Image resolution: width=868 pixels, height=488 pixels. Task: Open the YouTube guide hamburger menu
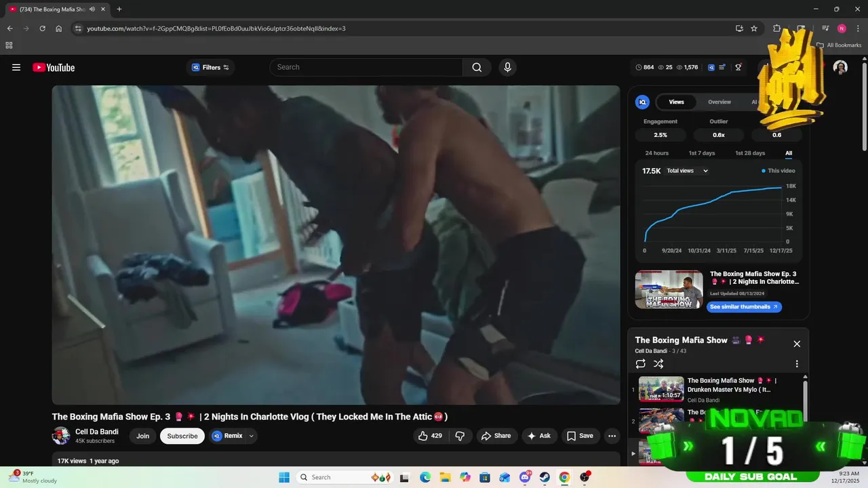tap(16, 67)
